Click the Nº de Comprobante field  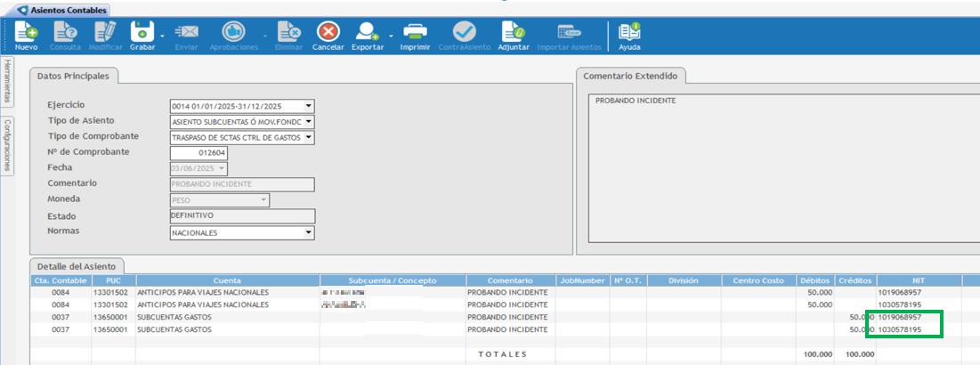198,153
